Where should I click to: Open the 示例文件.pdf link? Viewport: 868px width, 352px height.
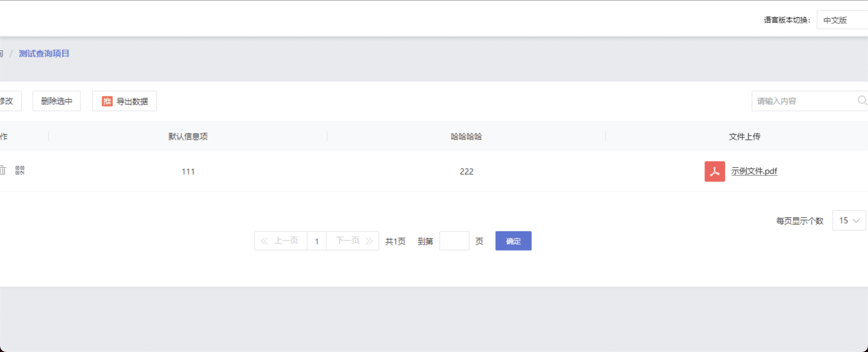754,171
